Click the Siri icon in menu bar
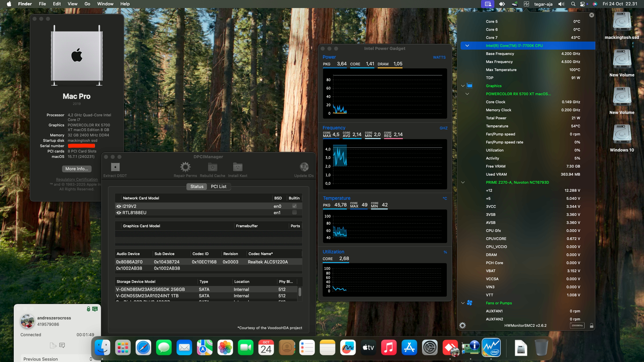This screenshot has height=362, width=644. pos(595,4)
